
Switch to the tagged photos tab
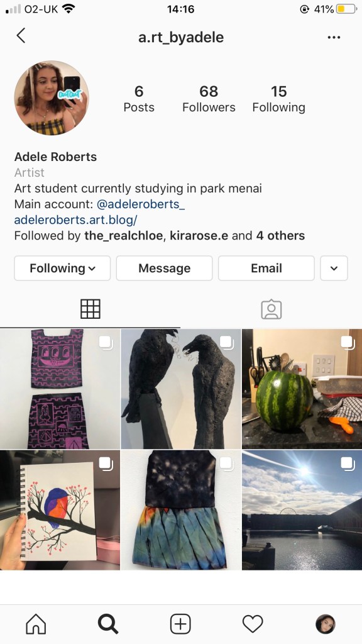click(x=271, y=309)
